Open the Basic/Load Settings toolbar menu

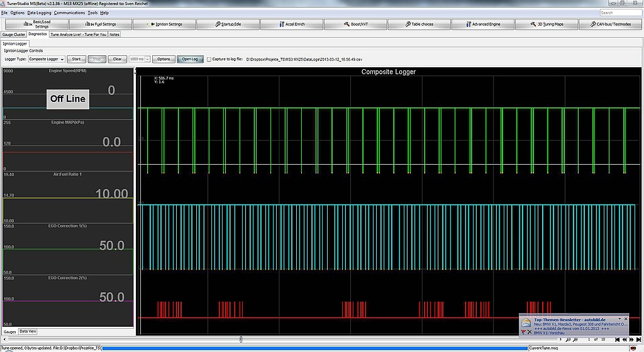36,25
